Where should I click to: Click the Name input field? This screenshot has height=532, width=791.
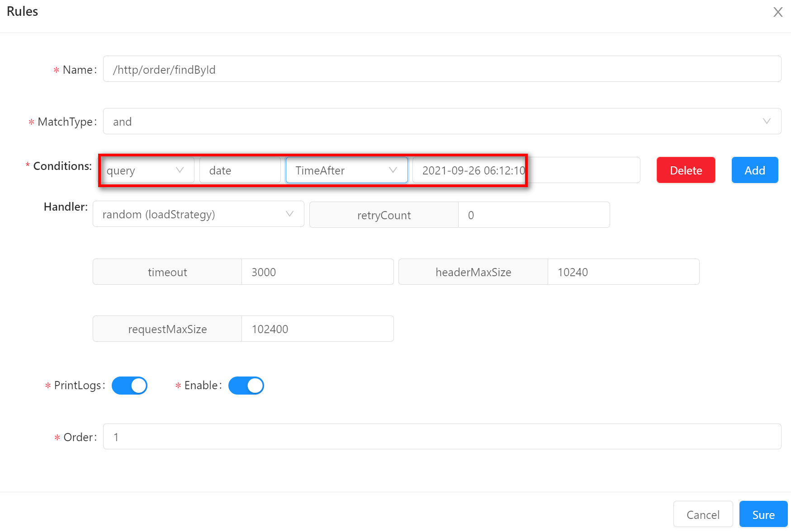(441, 69)
